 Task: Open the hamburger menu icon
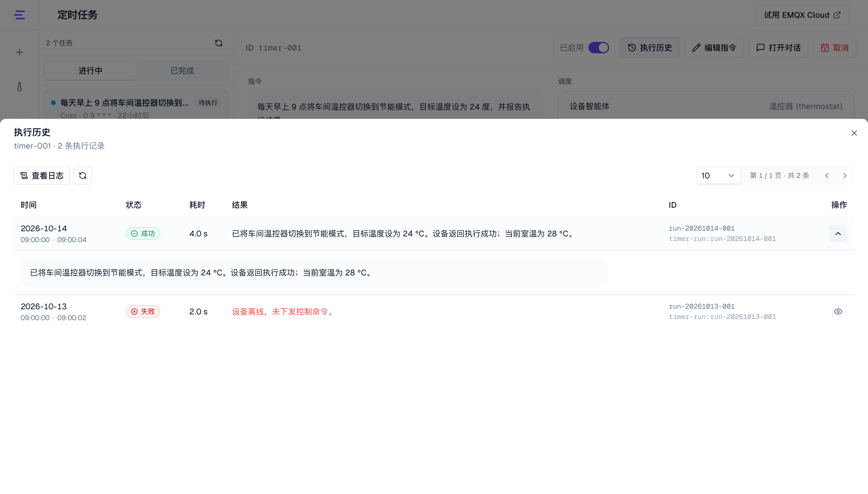(x=19, y=15)
